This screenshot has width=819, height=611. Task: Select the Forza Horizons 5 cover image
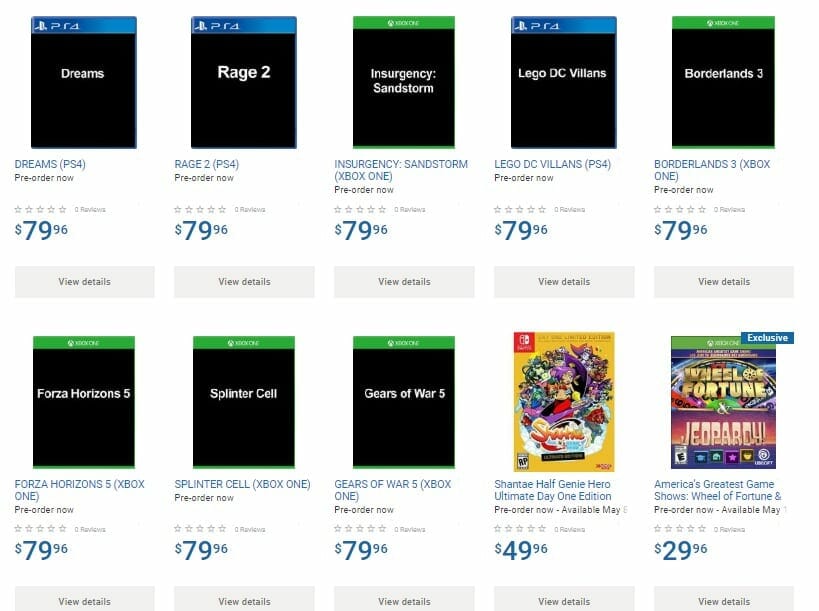click(x=84, y=401)
